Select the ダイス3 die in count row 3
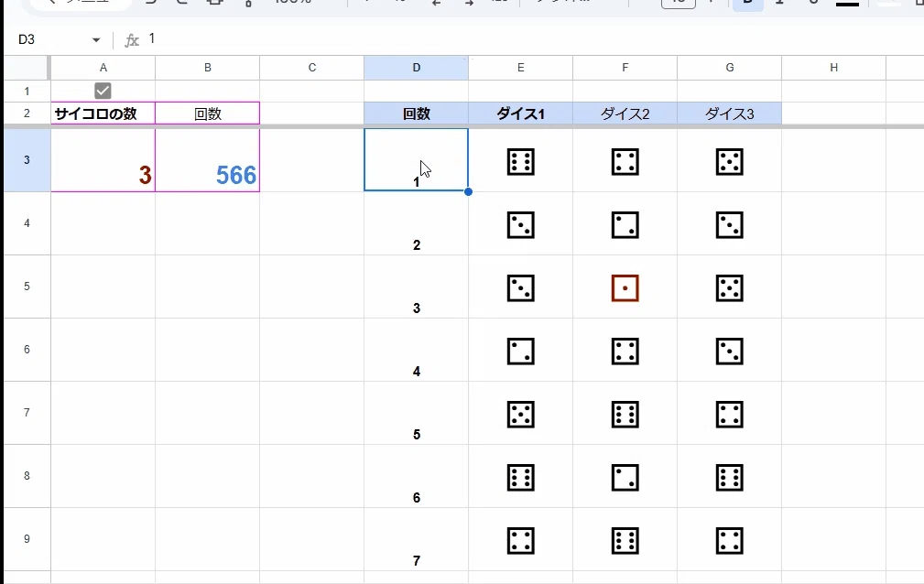This screenshot has width=924, height=584. point(730,288)
